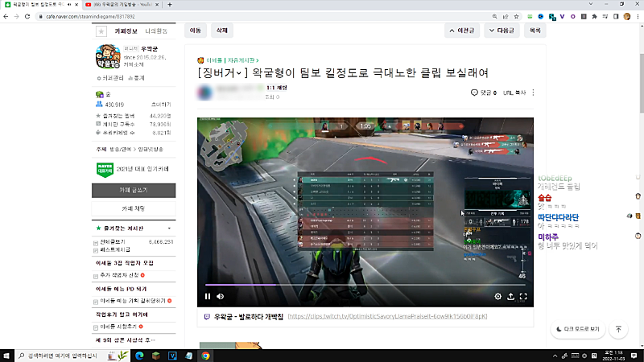The image size is (644, 362).
Task: Click the 삭제 delete button
Action: point(222,31)
